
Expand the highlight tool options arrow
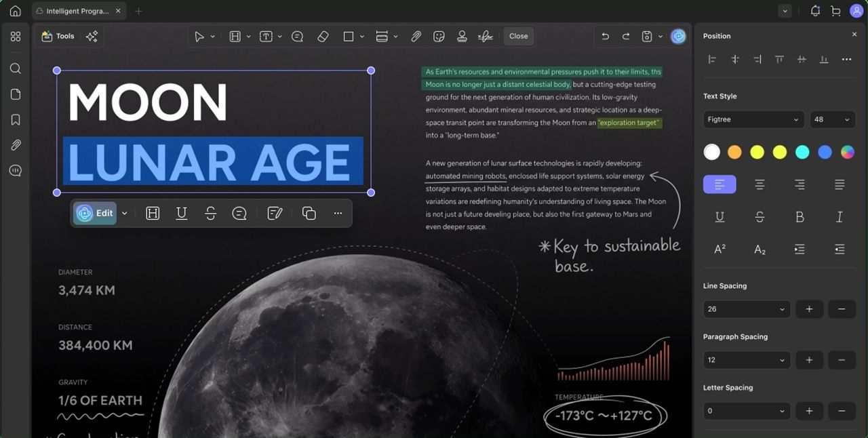pos(248,37)
